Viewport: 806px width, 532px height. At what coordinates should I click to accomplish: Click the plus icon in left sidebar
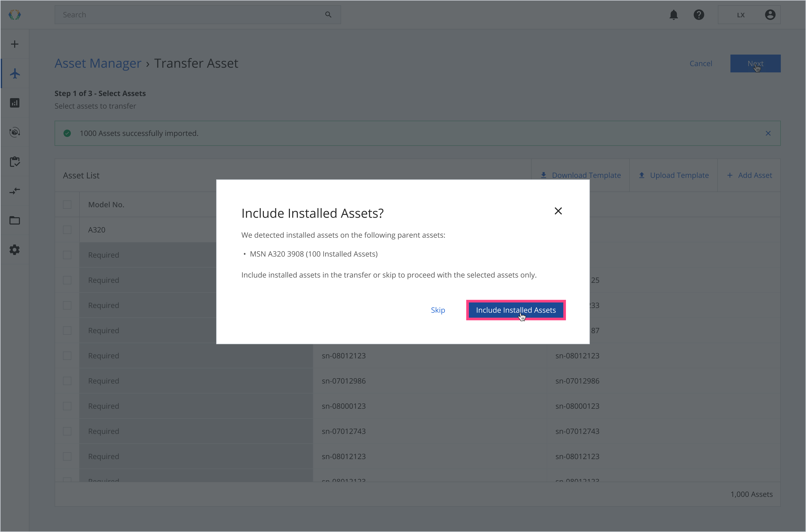pos(15,44)
